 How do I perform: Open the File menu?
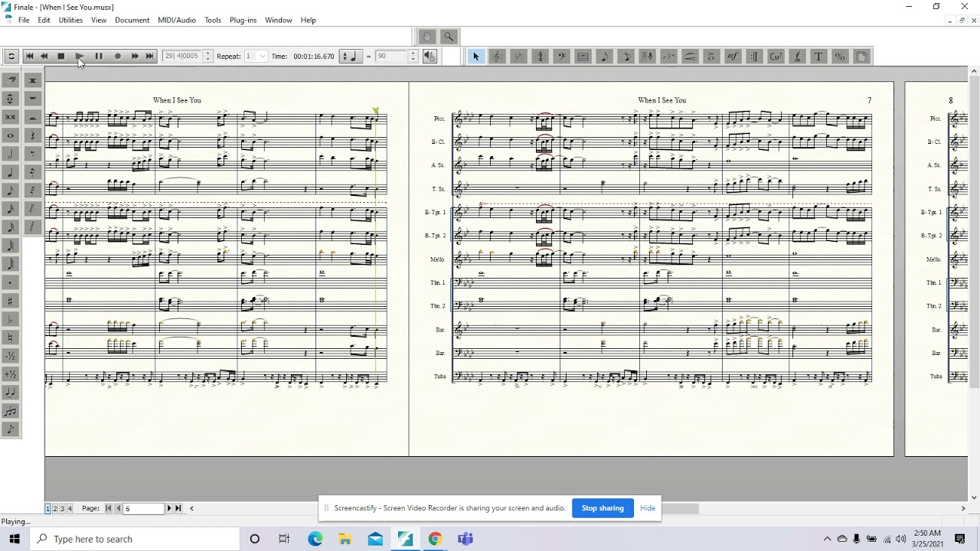click(24, 20)
